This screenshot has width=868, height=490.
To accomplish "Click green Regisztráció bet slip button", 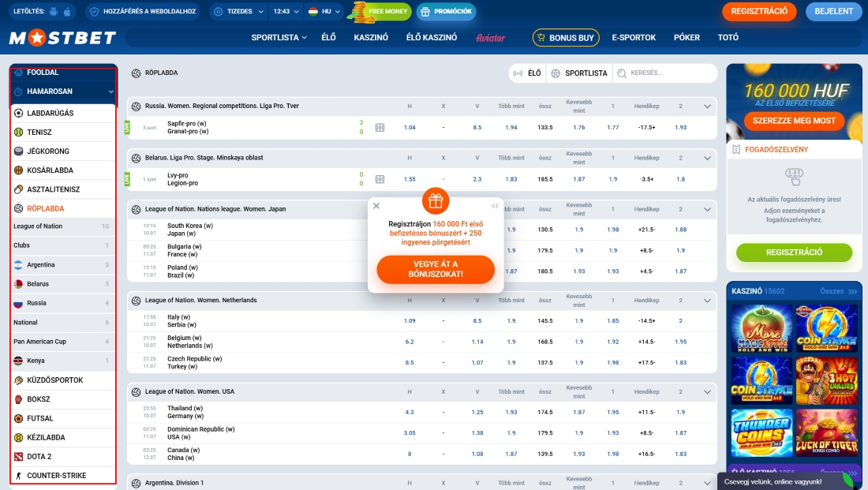I will pos(794,252).
